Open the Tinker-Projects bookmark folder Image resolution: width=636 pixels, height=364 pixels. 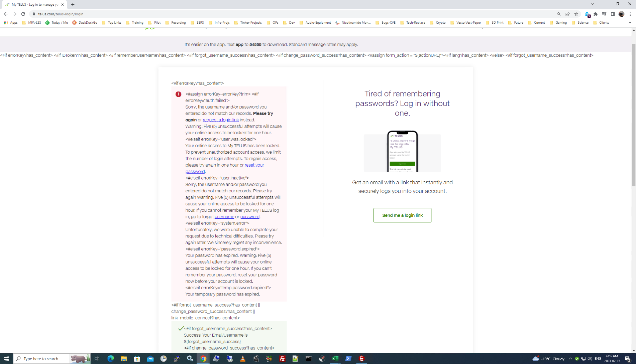248,23
